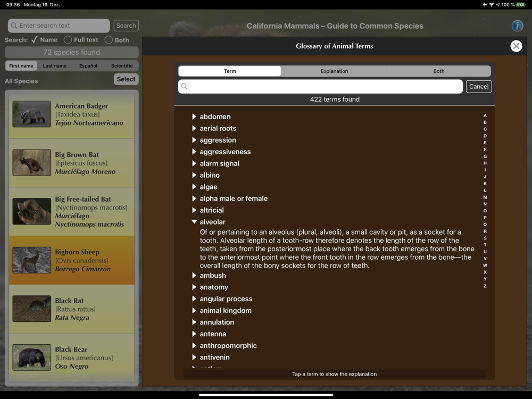
Task: Cancel the glossary search
Action: pos(479,87)
